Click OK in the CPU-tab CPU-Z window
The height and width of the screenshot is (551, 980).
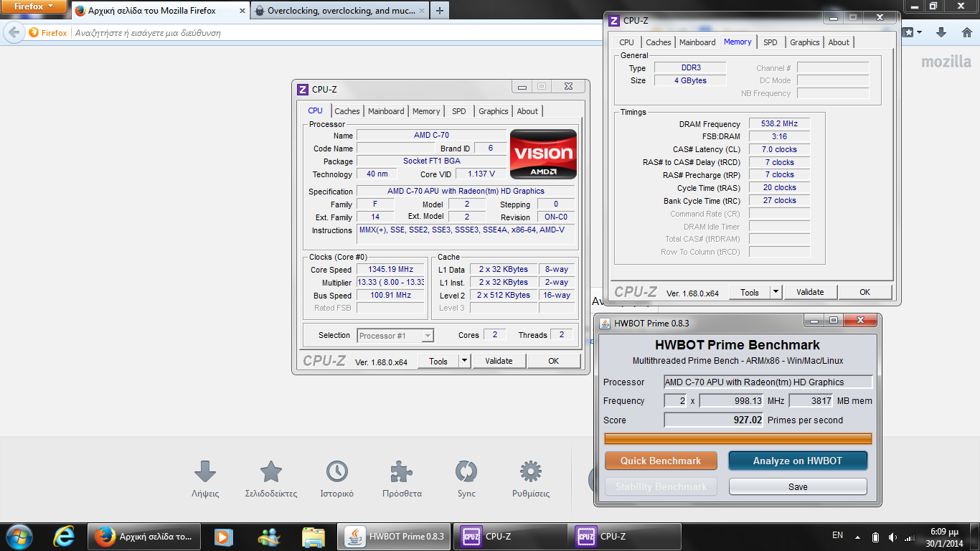(x=553, y=361)
